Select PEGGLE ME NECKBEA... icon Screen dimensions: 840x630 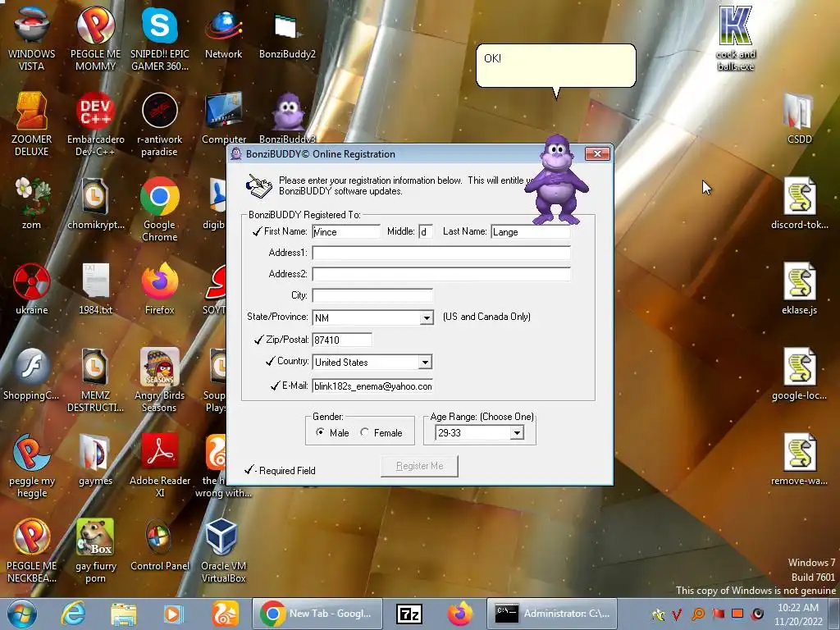click(x=32, y=550)
